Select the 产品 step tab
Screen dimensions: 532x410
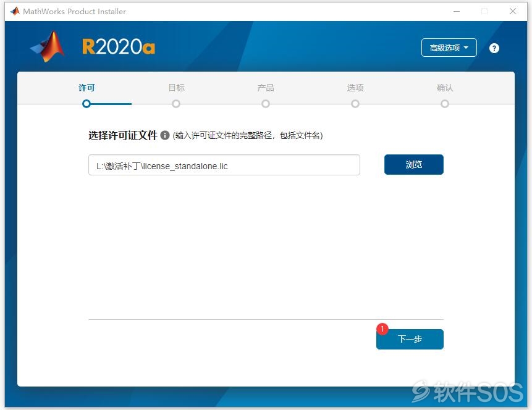tap(266, 88)
